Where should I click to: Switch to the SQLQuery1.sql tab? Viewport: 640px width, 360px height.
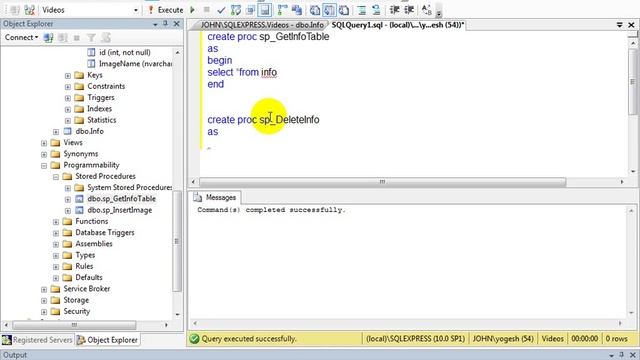398,25
